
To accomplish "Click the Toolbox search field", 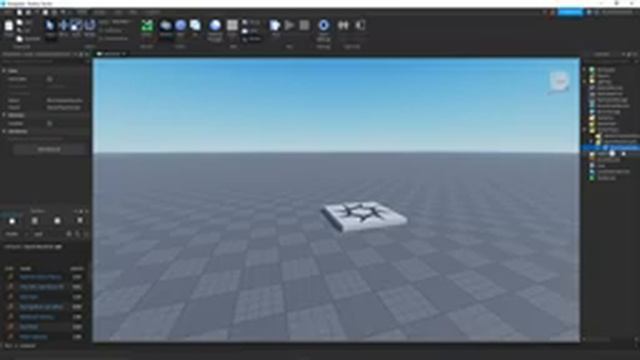I will [48, 234].
